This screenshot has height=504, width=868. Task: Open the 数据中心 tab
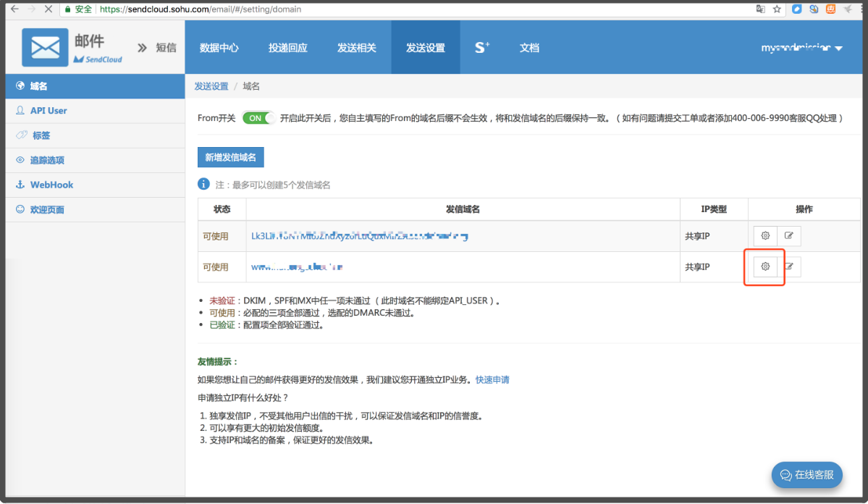(x=219, y=48)
